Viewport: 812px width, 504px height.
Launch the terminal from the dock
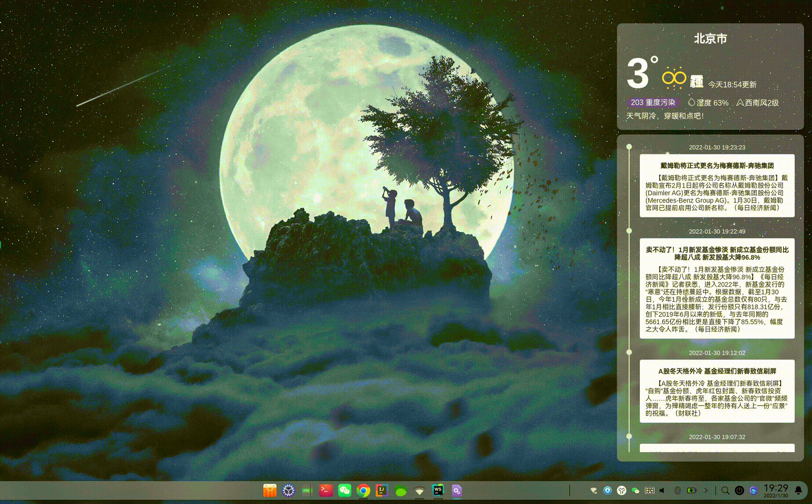click(x=326, y=490)
